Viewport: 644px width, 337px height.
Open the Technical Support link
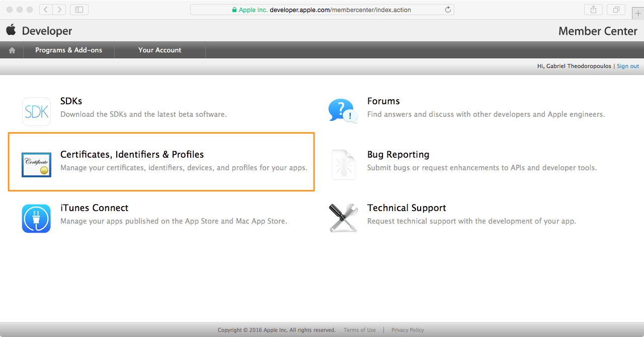(x=407, y=208)
